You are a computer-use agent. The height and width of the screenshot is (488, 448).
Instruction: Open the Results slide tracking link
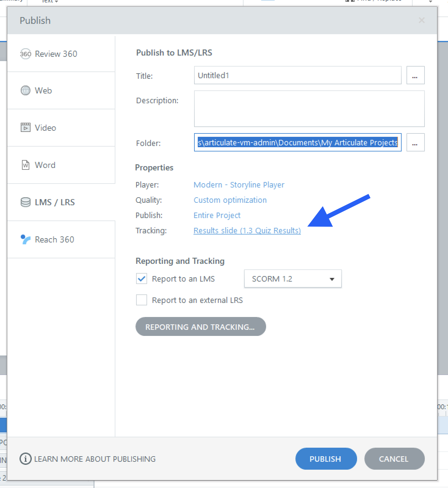[x=247, y=231]
